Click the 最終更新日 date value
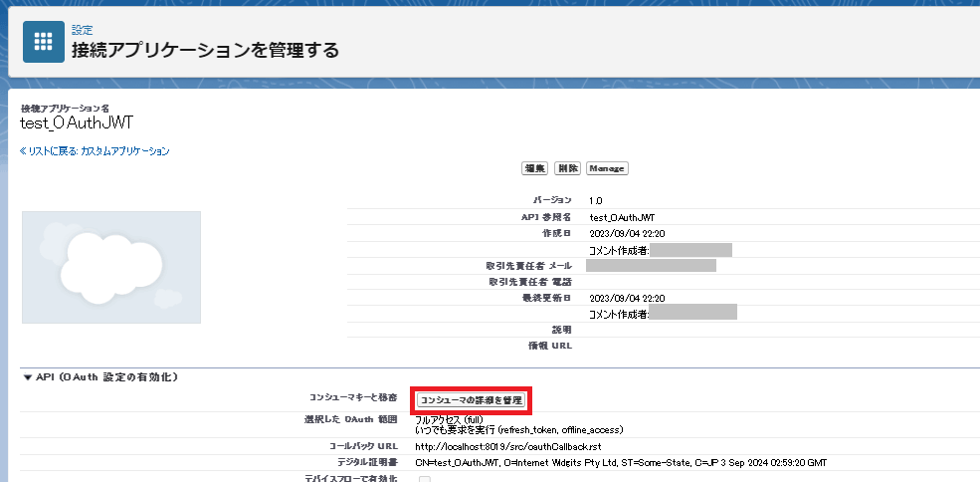 [627, 298]
